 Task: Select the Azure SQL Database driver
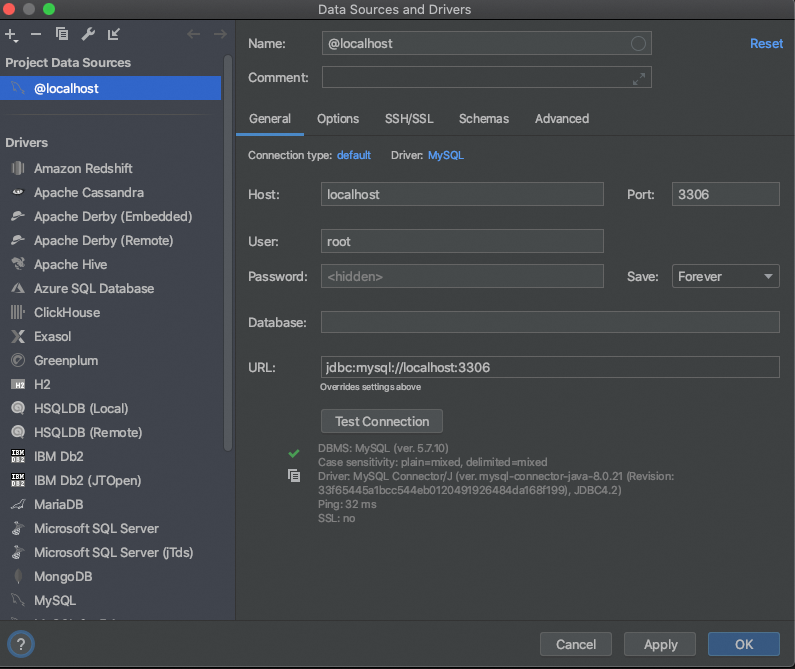(x=111, y=289)
